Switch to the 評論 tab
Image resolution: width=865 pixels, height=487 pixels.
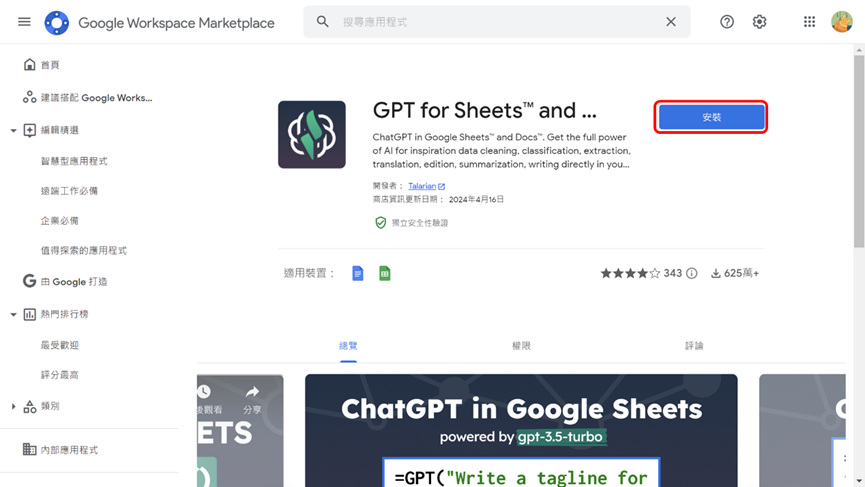[x=694, y=346]
